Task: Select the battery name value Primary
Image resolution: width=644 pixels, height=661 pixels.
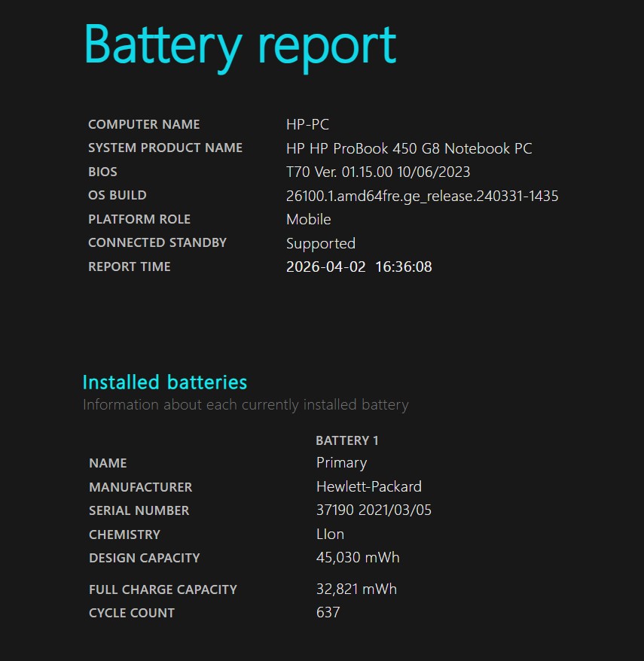Action: (x=341, y=462)
